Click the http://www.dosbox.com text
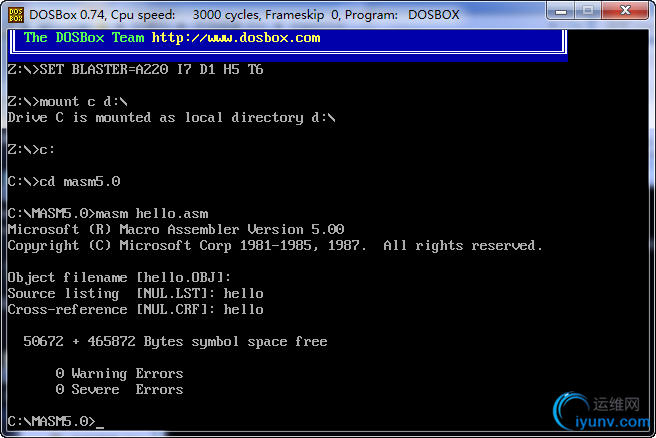Image resolution: width=656 pixels, height=438 pixels. pos(236,38)
